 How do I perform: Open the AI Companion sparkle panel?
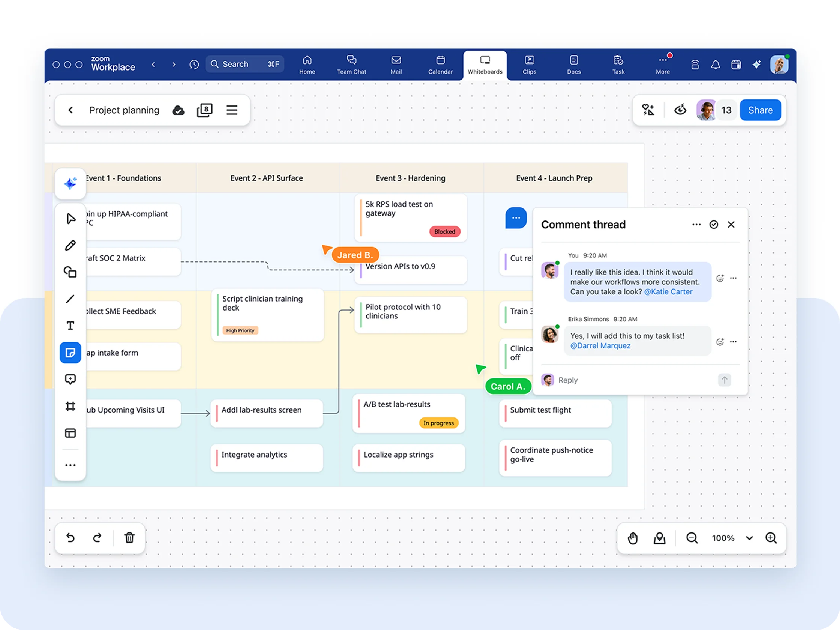click(70, 183)
